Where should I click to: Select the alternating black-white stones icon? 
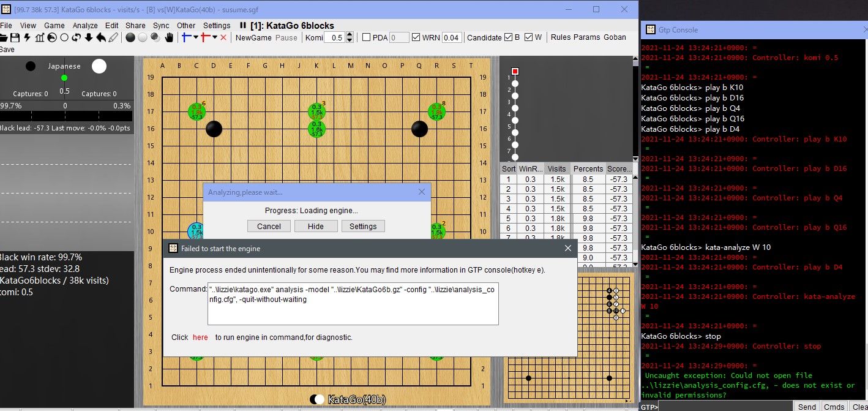[x=155, y=38]
